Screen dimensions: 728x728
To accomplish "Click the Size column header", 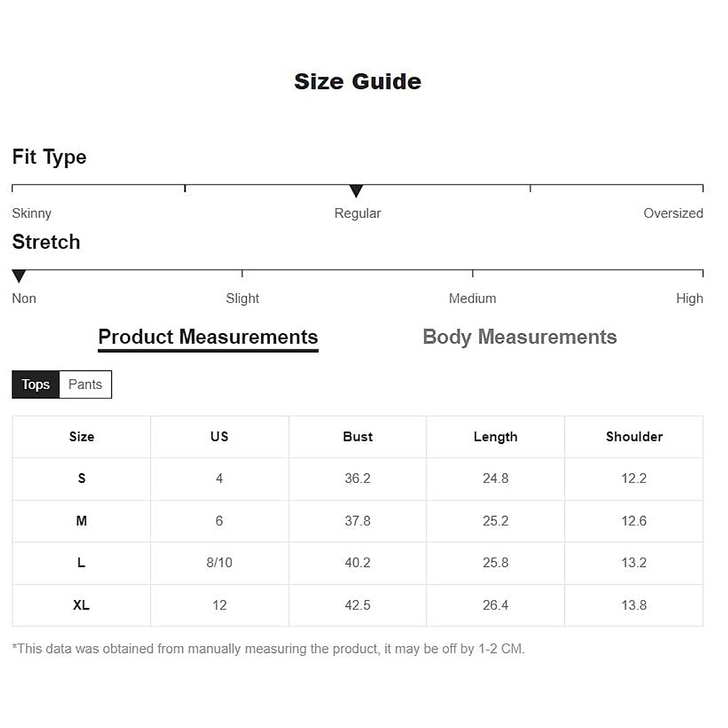I will 81,437.
